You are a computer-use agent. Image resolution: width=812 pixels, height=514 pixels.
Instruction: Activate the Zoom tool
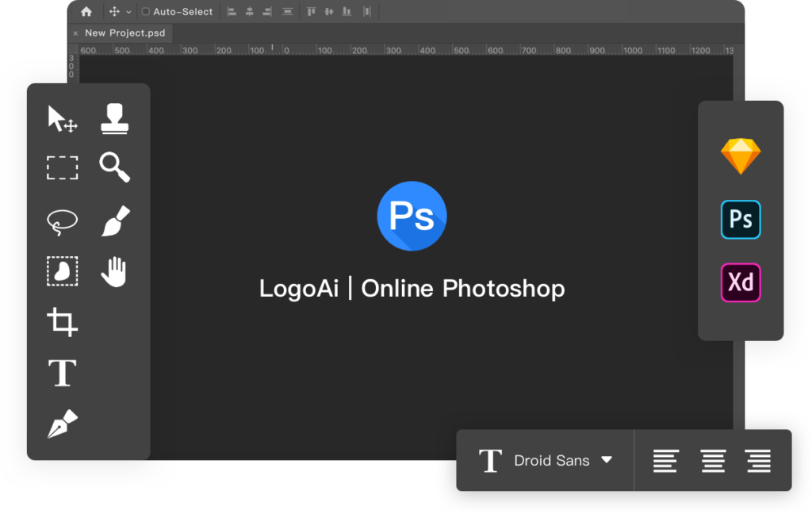(x=113, y=168)
